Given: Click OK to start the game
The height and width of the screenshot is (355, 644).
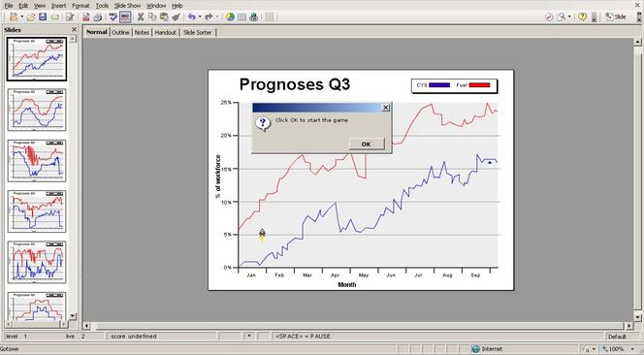Looking at the screenshot, I should pyautogui.click(x=367, y=144).
